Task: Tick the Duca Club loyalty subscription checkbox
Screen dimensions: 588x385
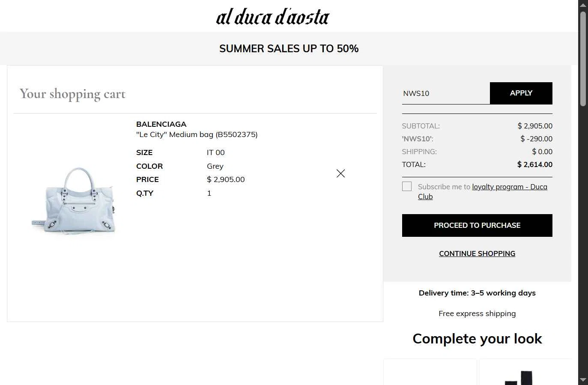Action: point(407,186)
